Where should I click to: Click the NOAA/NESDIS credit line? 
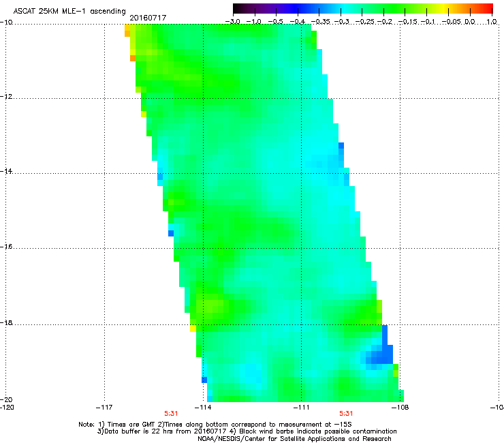[294, 439]
